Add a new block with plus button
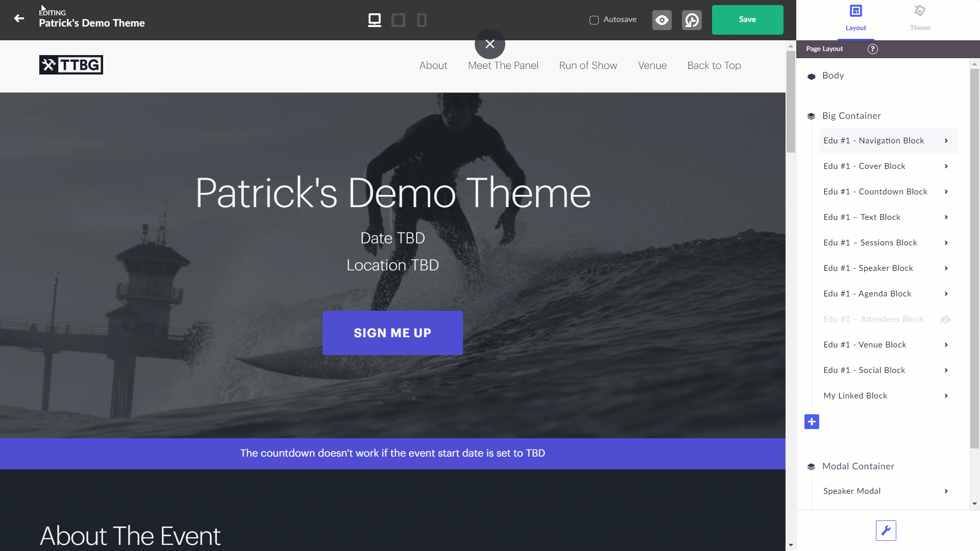 (812, 422)
